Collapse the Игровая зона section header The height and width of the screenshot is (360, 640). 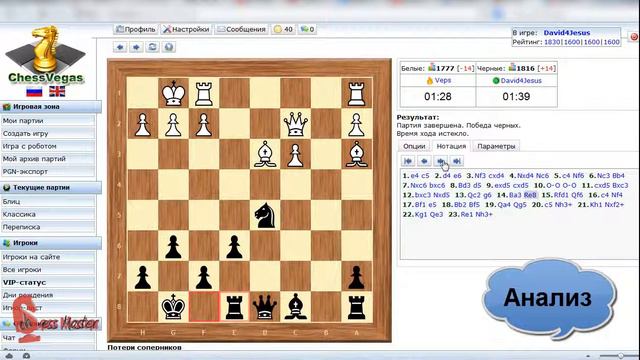click(x=51, y=107)
